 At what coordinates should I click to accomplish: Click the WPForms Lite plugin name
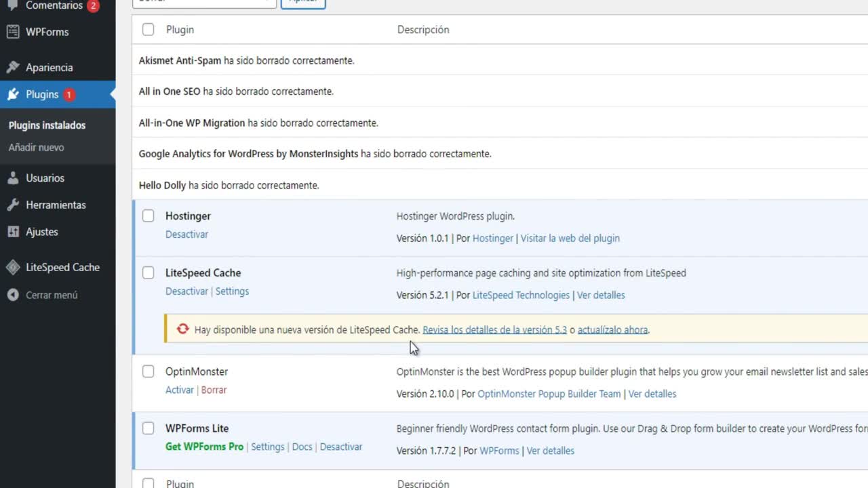point(197,429)
